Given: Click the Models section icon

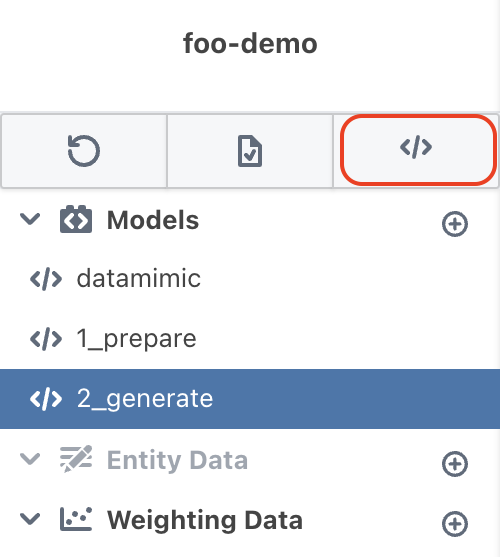Looking at the screenshot, I should pyautogui.click(x=76, y=219).
